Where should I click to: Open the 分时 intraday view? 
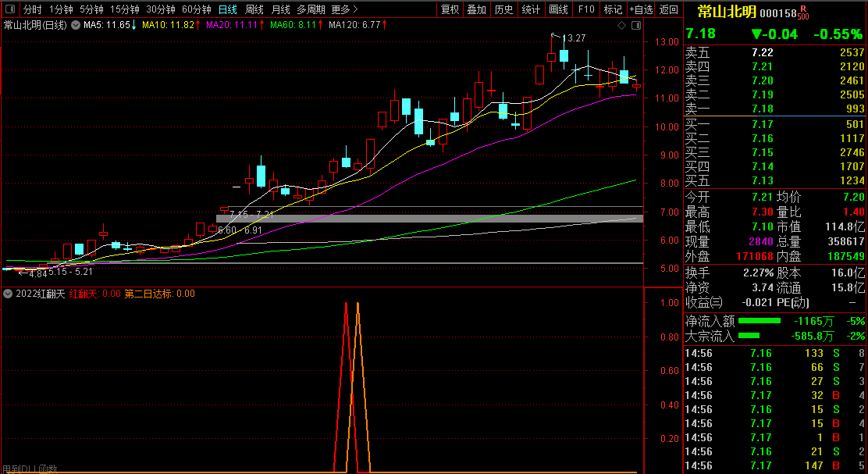pyautogui.click(x=33, y=9)
